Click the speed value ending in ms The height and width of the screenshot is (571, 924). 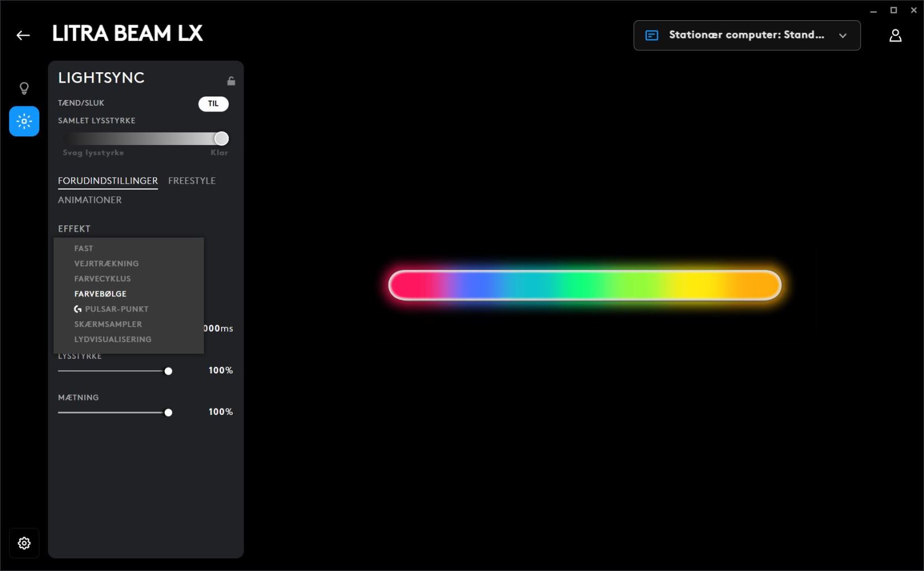point(218,328)
